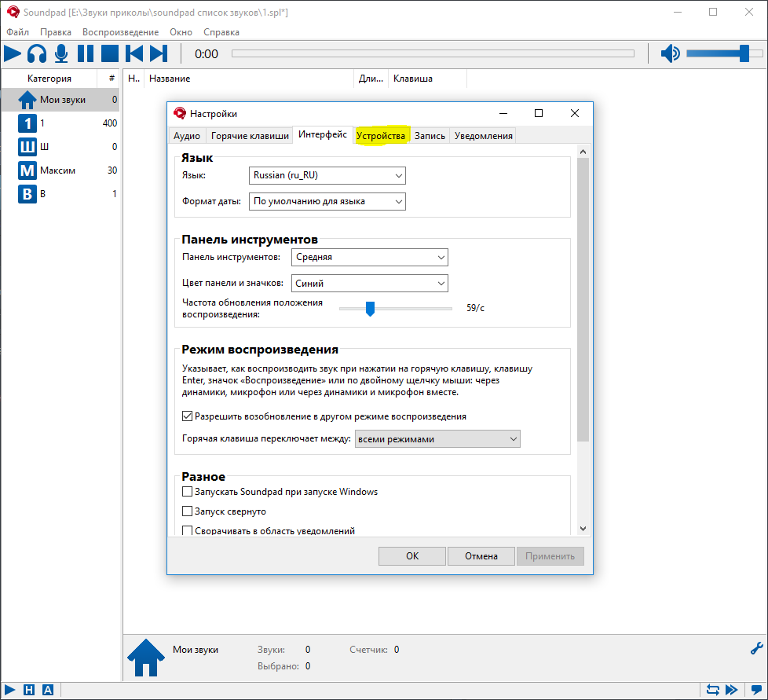Click the H icon in status bar
768x700 pixels.
pyautogui.click(x=29, y=691)
